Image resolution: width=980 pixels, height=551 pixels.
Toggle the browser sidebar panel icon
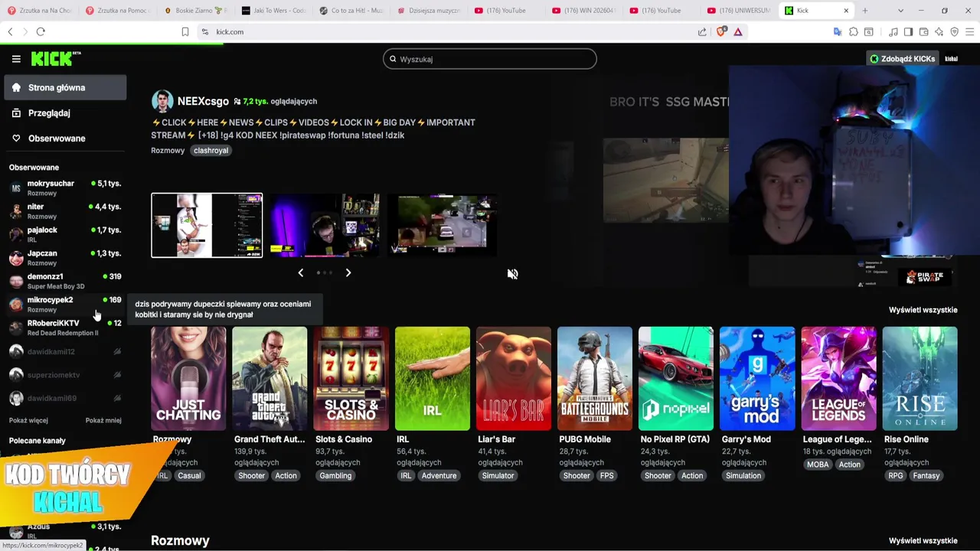(908, 31)
